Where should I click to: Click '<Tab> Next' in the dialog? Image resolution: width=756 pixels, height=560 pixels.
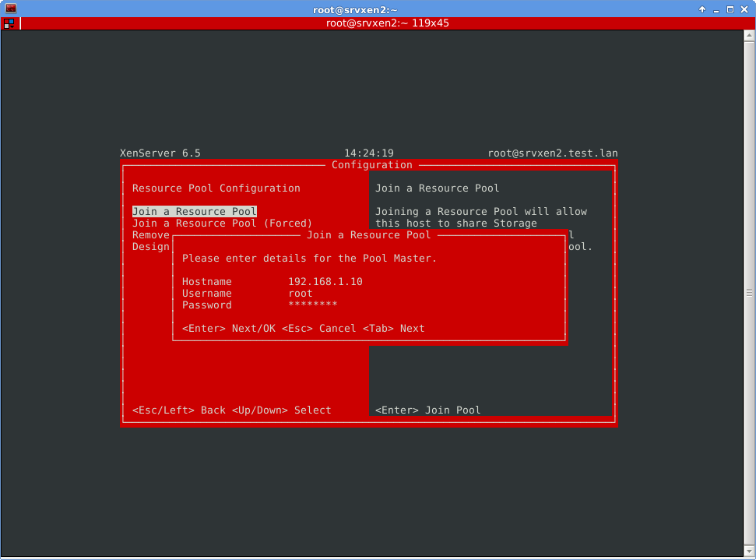pos(393,329)
